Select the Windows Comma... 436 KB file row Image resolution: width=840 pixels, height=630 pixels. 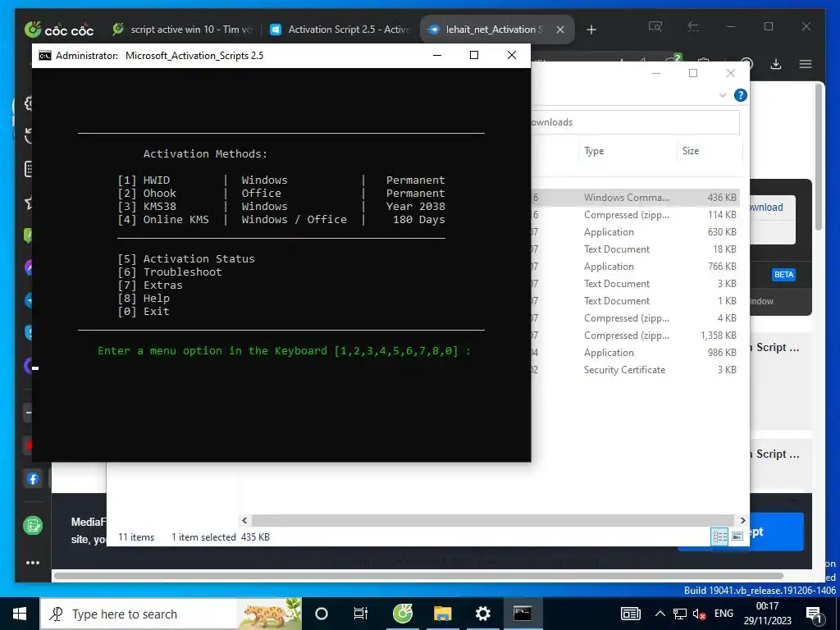pyautogui.click(x=636, y=197)
